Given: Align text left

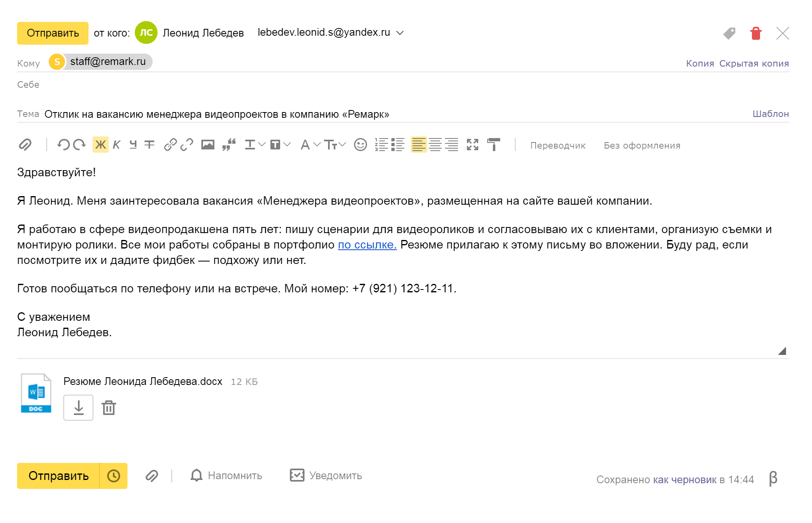Looking at the screenshot, I should coord(419,145).
